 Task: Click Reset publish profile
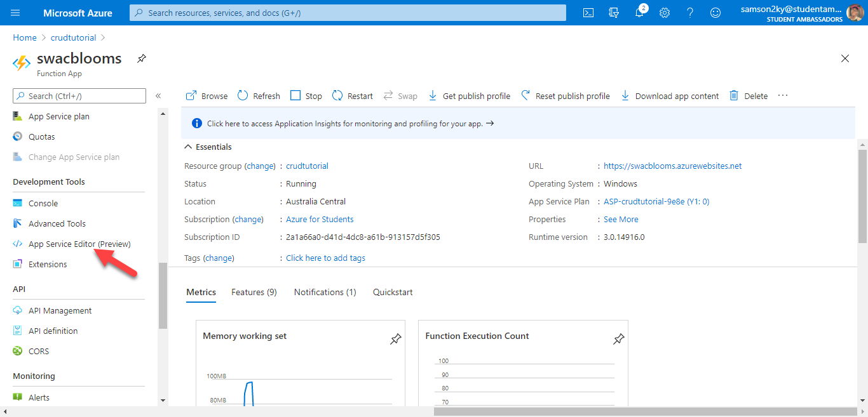tap(566, 96)
